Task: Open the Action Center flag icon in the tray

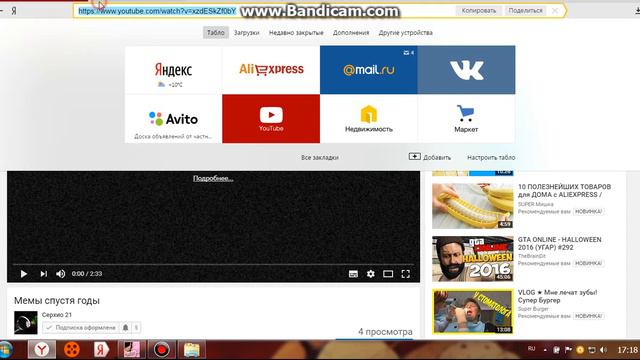Action: pos(568,350)
